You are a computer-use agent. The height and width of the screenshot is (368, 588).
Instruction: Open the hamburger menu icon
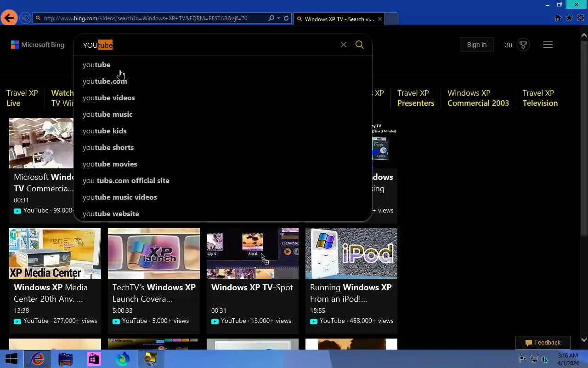tap(548, 45)
